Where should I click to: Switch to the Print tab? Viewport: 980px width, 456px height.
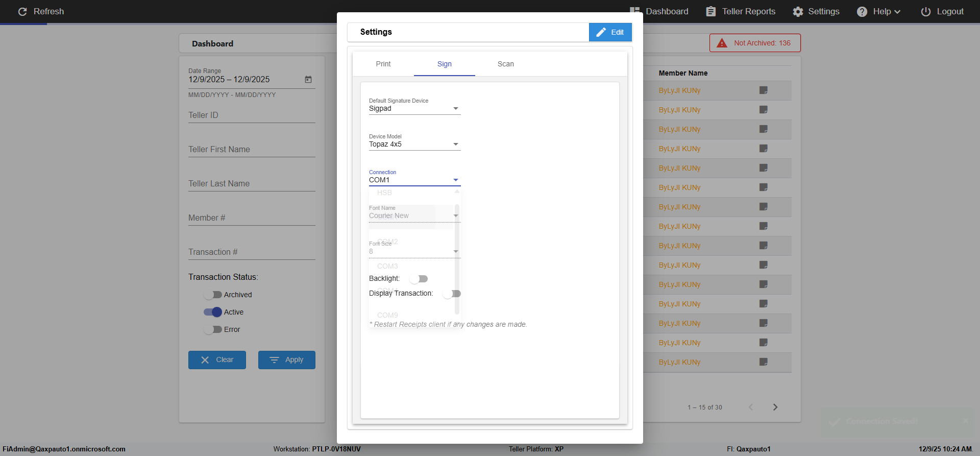coord(383,64)
